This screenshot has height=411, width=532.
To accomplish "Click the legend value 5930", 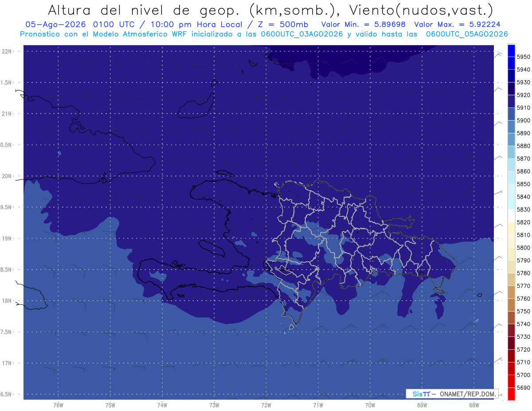I will click(x=523, y=82).
